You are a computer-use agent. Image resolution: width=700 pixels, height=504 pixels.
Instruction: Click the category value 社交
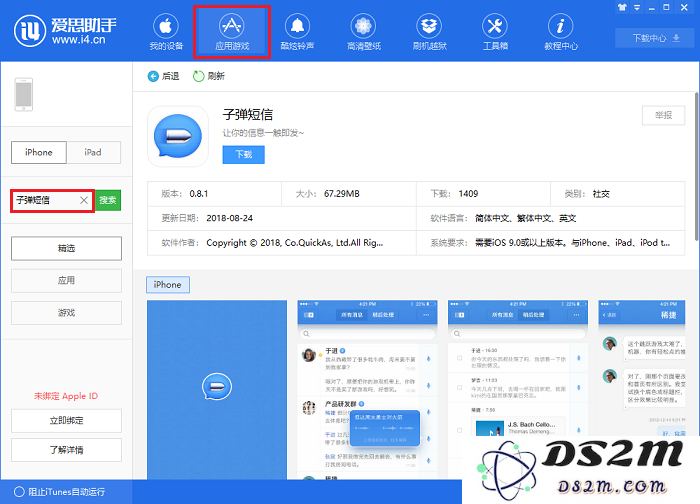[x=601, y=194]
